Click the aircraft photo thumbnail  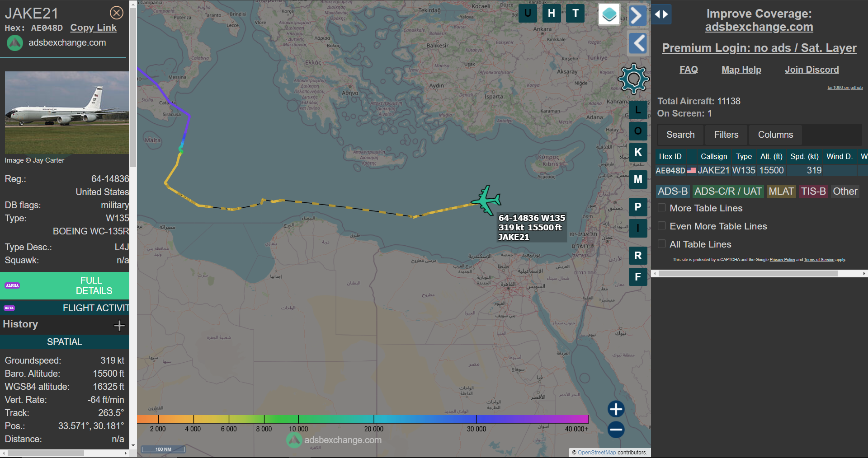[67, 112]
